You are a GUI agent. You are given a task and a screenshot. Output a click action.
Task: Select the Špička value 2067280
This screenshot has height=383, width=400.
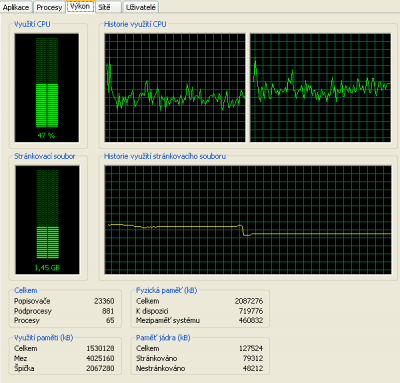pyautogui.click(x=100, y=368)
